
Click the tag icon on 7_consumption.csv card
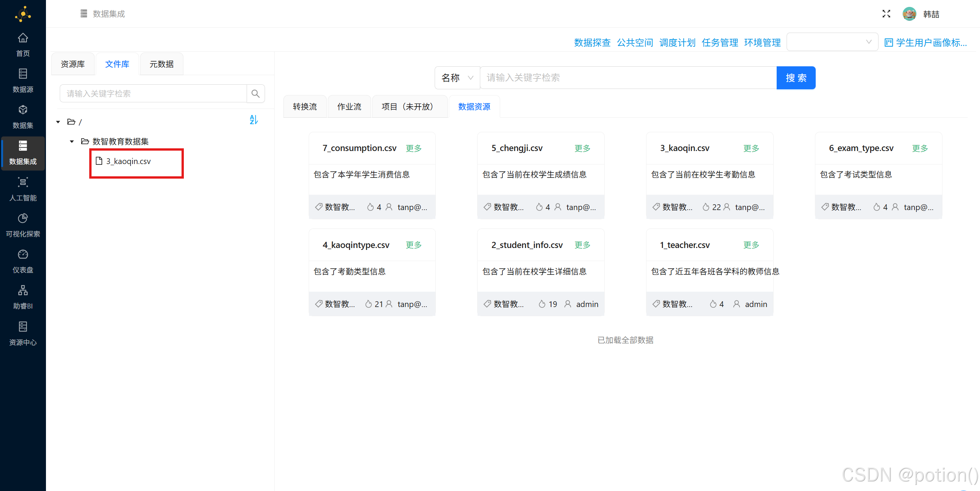click(x=319, y=207)
